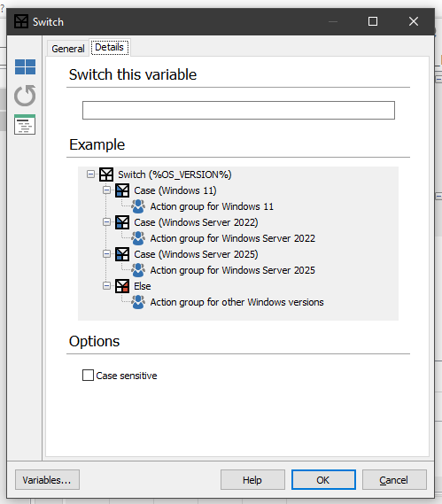This screenshot has width=442, height=504.
Task: Collapse the Switch (%OS_VERSION%) tree node
Action: click(x=90, y=174)
